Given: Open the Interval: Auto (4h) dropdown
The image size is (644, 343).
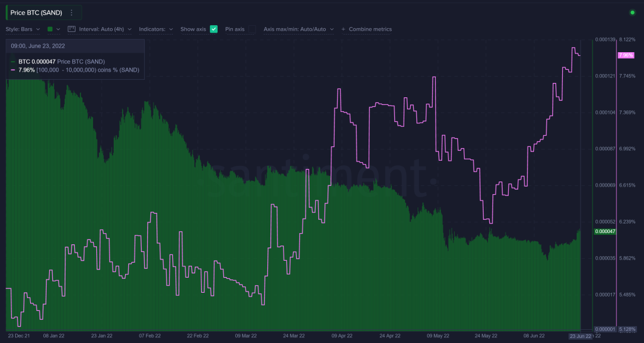Looking at the screenshot, I should tap(104, 29).
